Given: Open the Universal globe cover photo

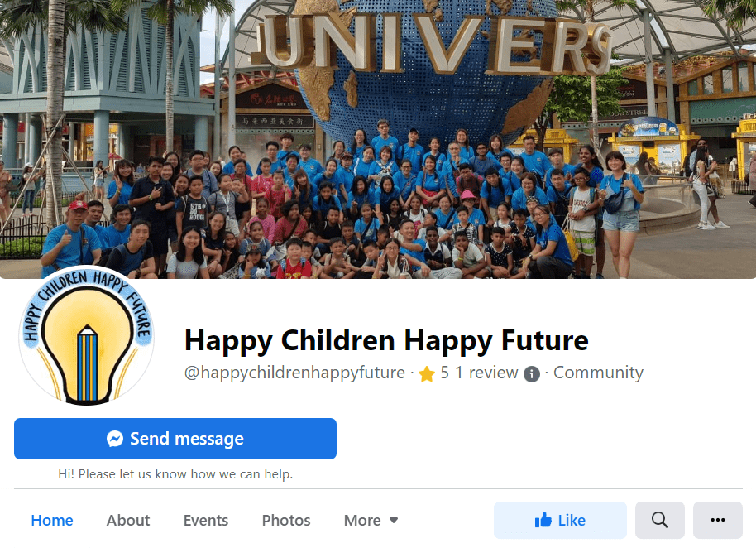Looking at the screenshot, I should coord(378,139).
